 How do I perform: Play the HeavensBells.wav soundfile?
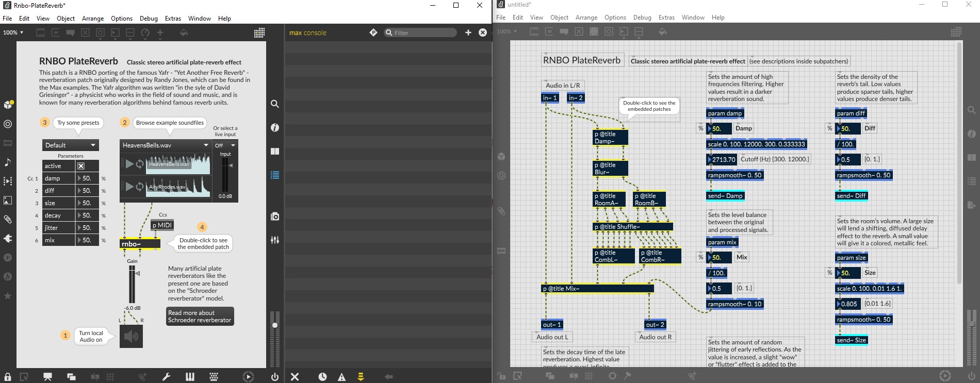click(x=129, y=164)
